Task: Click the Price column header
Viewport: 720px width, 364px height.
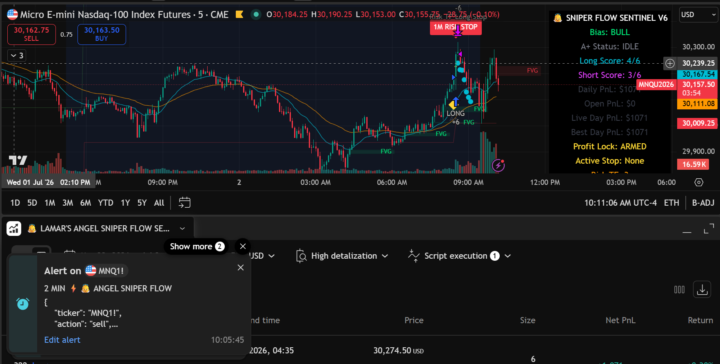Action: [x=414, y=320]
